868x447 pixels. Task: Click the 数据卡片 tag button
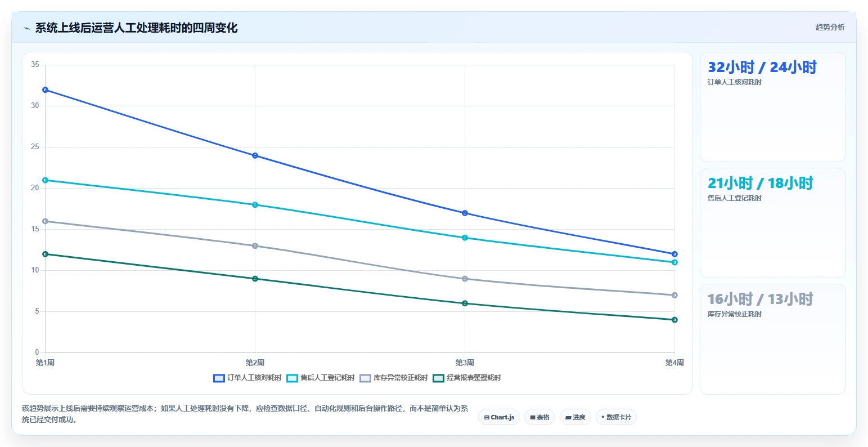616,417
